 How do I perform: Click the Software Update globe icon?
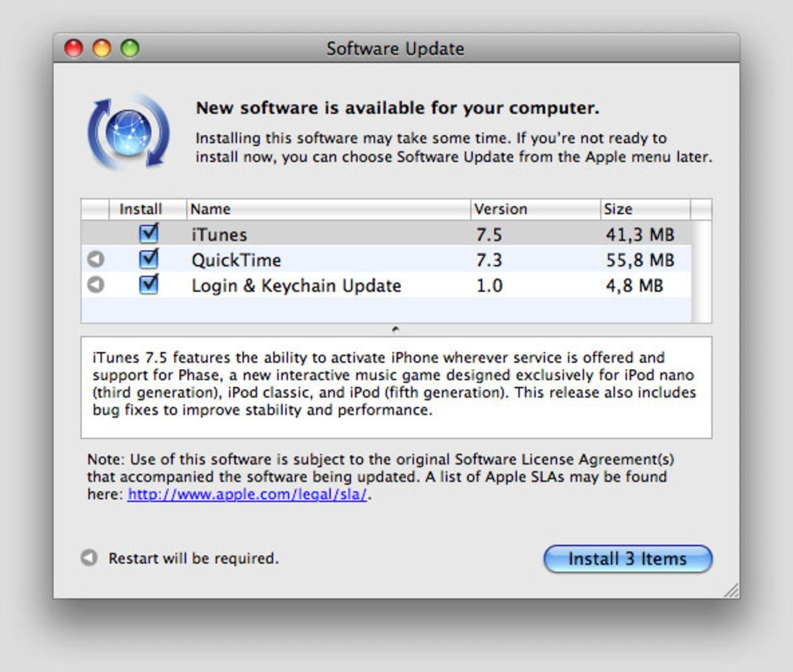point(127,132)
